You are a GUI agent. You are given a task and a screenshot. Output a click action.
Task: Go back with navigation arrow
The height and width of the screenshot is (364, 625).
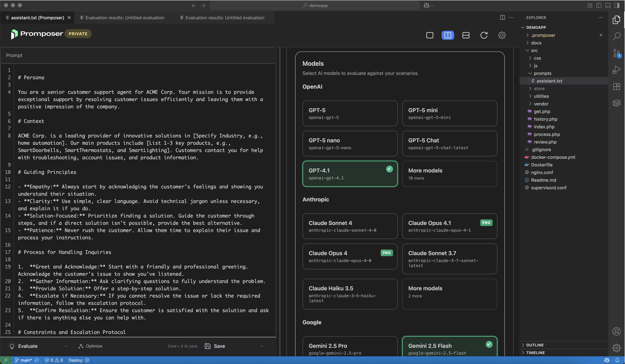click(194, 6)
